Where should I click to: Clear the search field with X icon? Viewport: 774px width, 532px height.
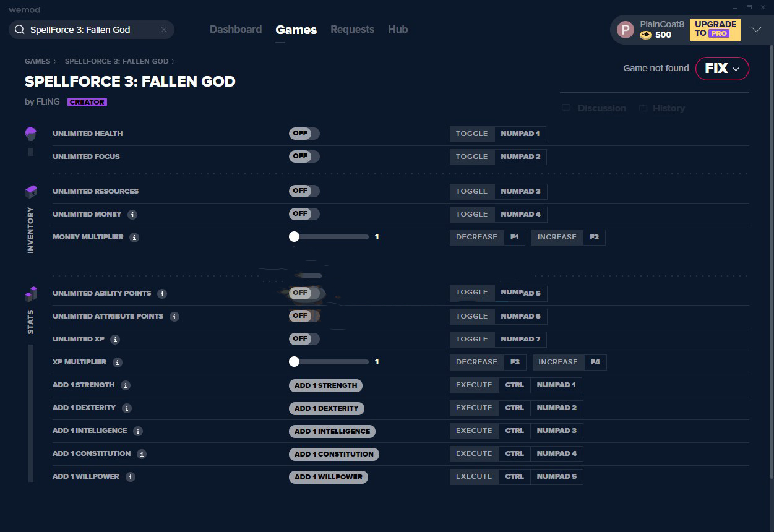164,30
